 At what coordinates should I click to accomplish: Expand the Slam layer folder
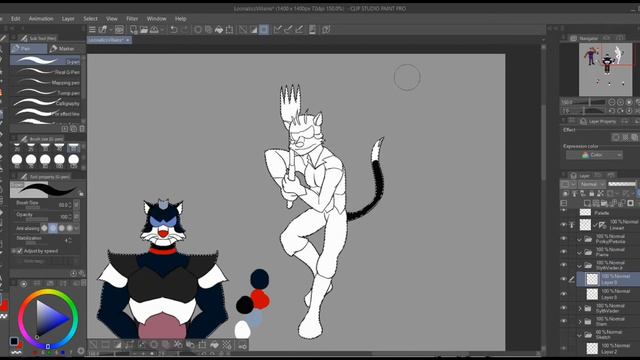580,322
